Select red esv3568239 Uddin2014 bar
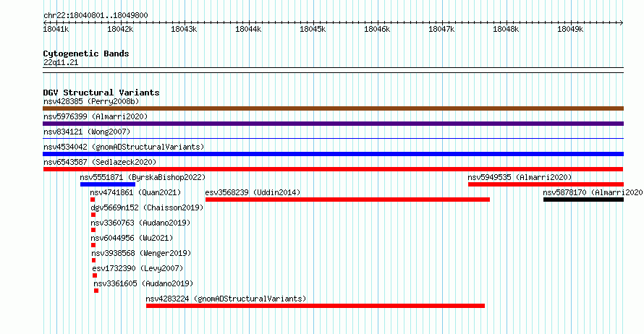The height and width of the screenshot is (334, 644). (x=347, y=200)
